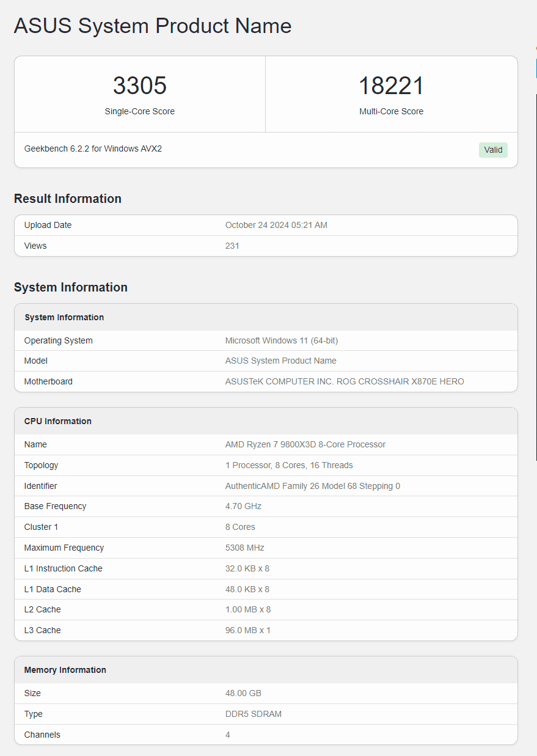
Task: Click the Topology row value
Action: tap(289, 465)
